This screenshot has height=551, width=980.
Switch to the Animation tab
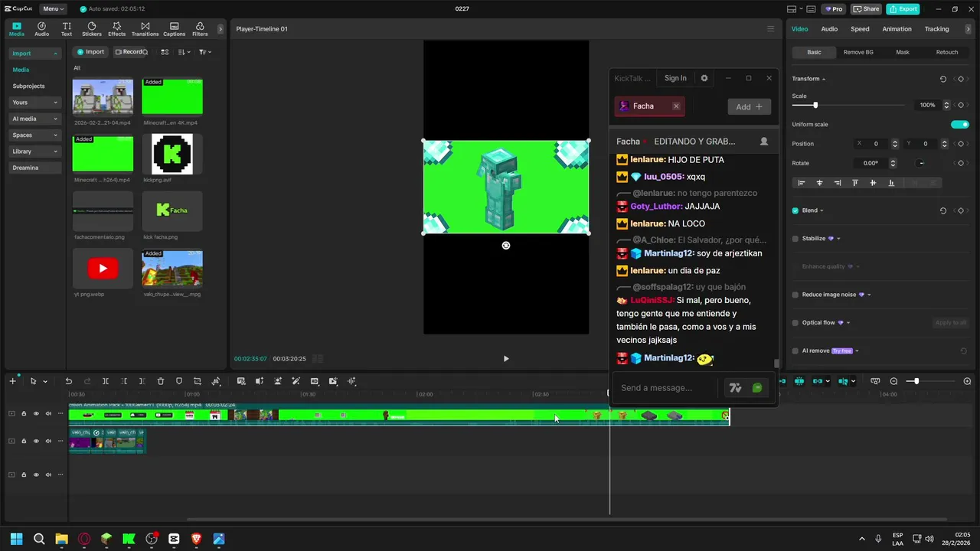(x=897, y=29)
